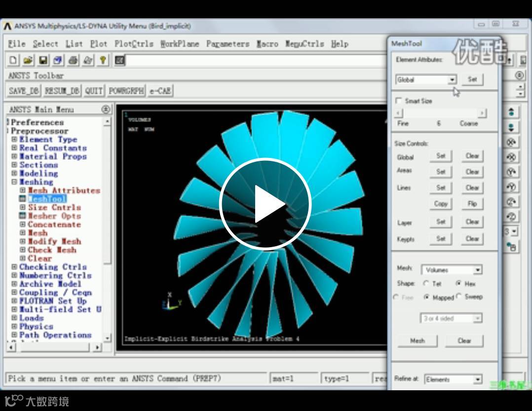Screen dimensions: 532x411
Task: Click the SAVE_DB toolbar button
Action: [x=24, y=91]
